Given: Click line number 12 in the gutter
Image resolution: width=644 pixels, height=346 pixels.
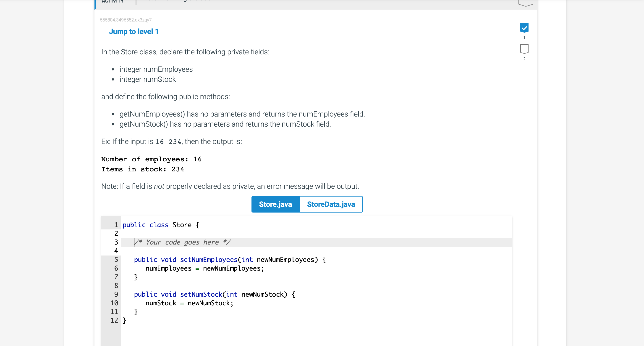Looking at the screenshot, I should 114,320.
